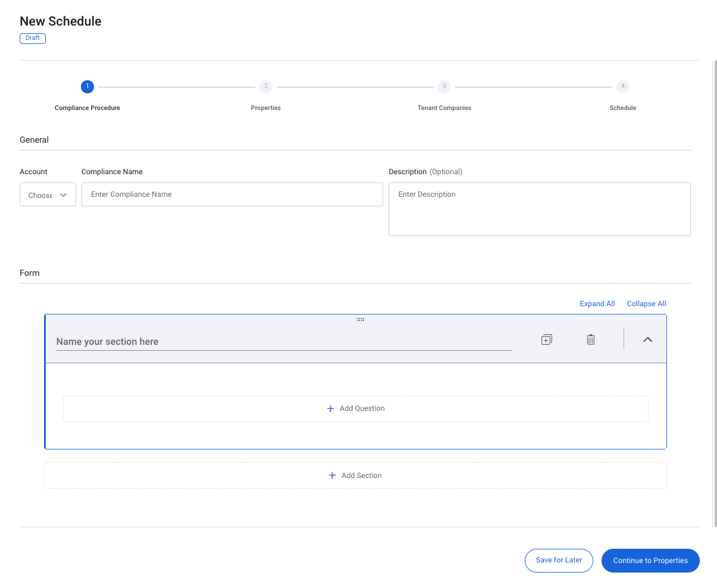Screen dimensions: 717x588
Task: Add Question to the section
Action: coord(356,408)
